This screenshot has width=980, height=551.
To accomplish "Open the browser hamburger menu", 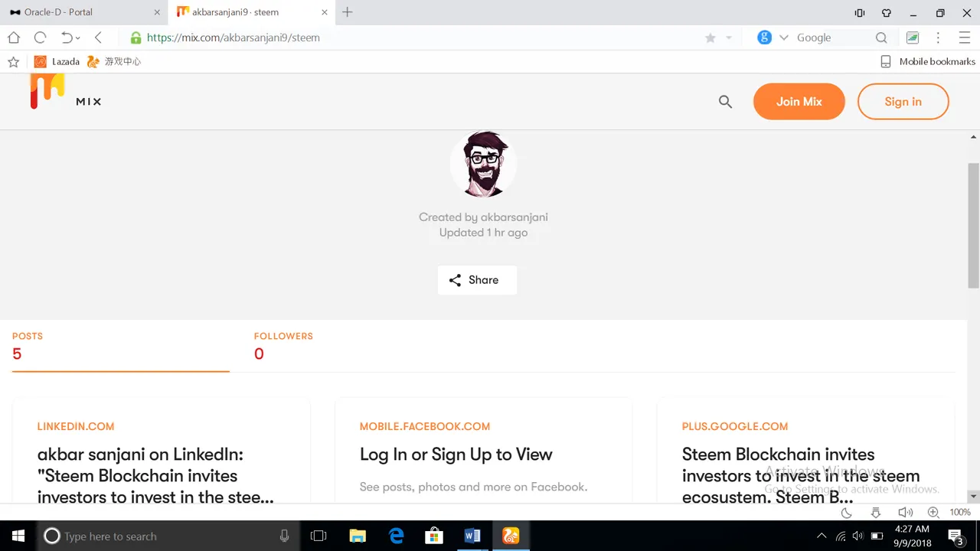I will (965, 37).
